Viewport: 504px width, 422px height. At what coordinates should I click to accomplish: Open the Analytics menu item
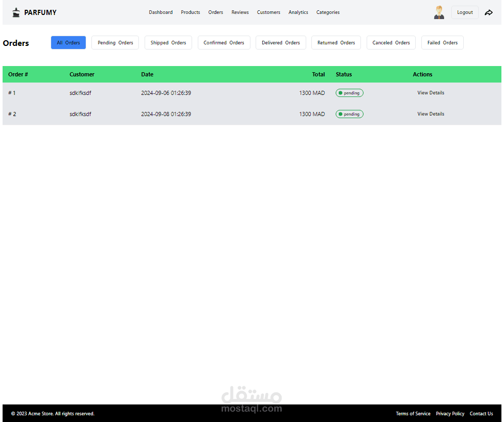pyautogui.click(x=298, y=12)
